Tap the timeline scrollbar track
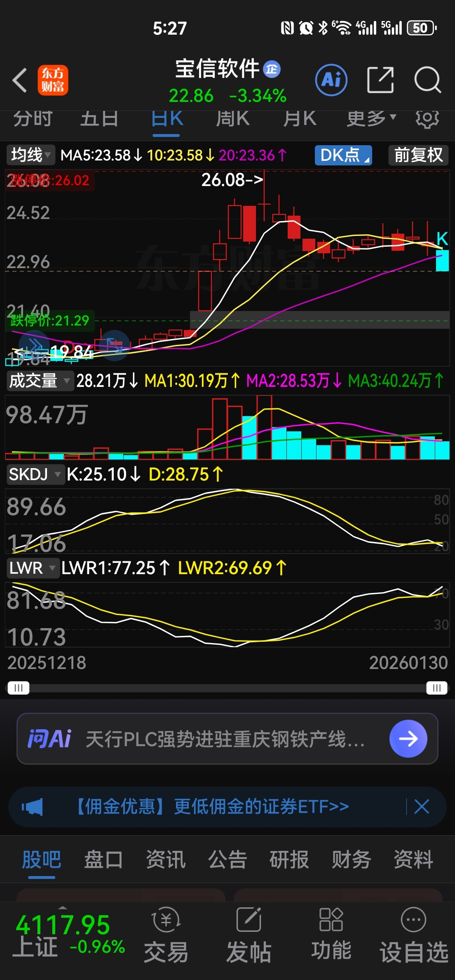The width and height of the screenshot is (455, 980). (227, 688)
